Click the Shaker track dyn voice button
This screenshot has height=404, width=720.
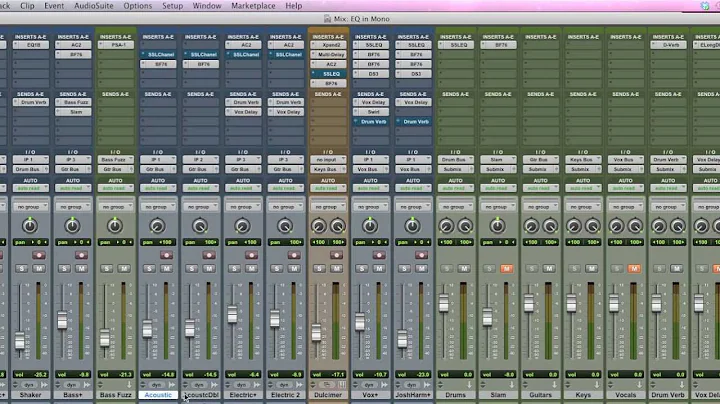click(x=29, y=385)
